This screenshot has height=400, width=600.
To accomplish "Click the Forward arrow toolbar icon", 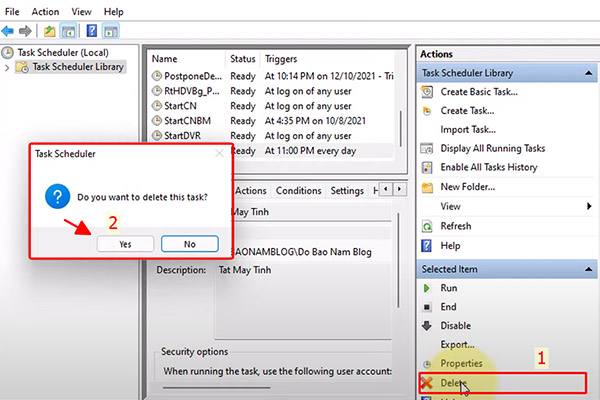I will pyautogui.click(x=25, y=31).
